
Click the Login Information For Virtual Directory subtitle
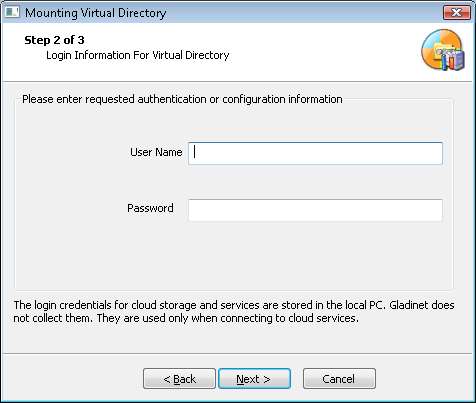(138, 55)
